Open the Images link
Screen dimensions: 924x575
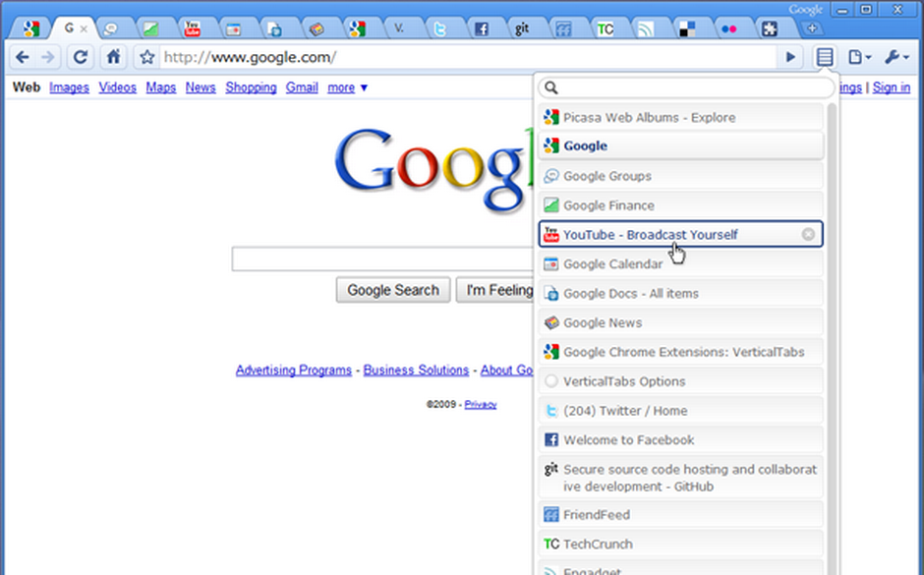(69, 87)
